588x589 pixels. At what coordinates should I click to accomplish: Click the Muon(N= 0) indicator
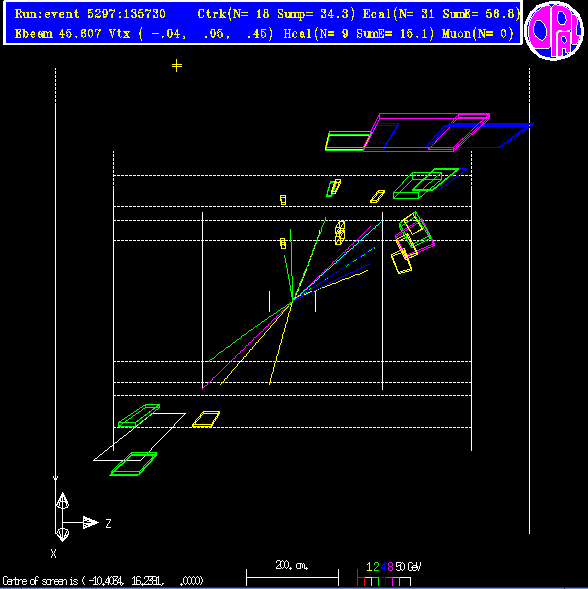(x=478, y=34)
